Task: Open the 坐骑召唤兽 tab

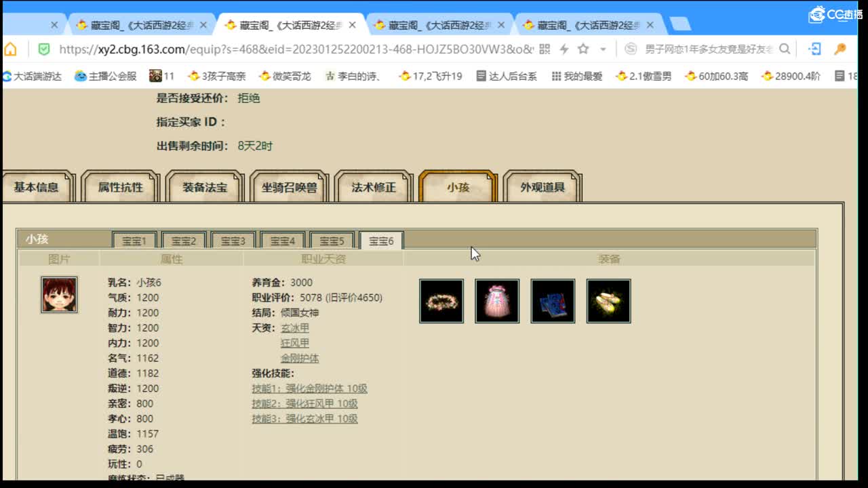Action: [x=290, y=187]
